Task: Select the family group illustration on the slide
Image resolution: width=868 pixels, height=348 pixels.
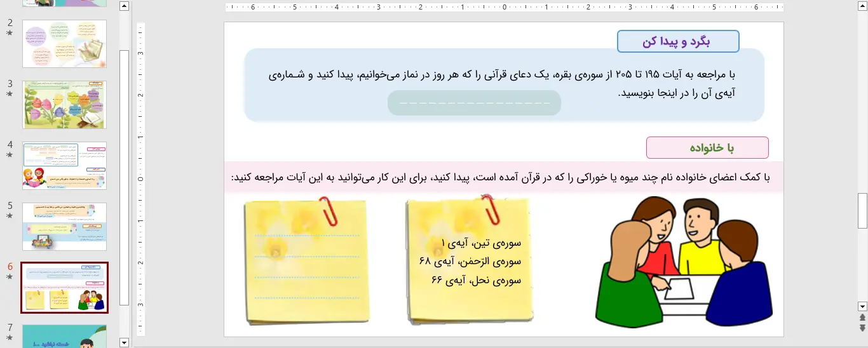Action: (x=684, y=262)
